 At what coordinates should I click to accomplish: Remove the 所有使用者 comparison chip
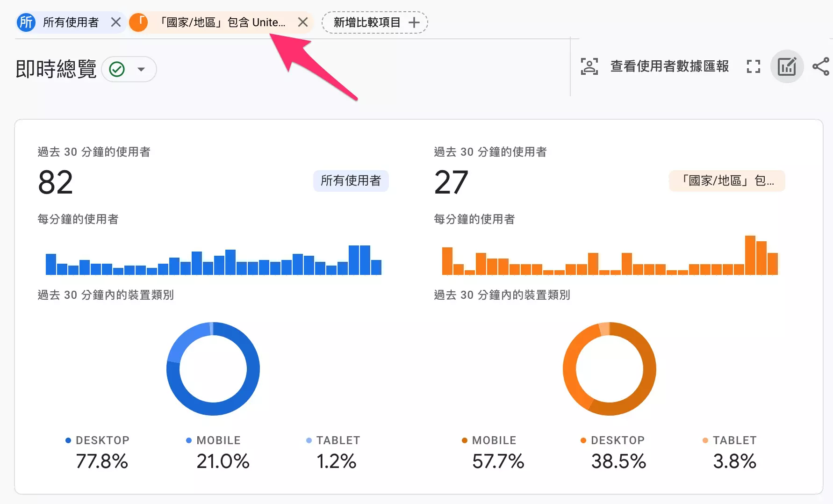[116, 22]
